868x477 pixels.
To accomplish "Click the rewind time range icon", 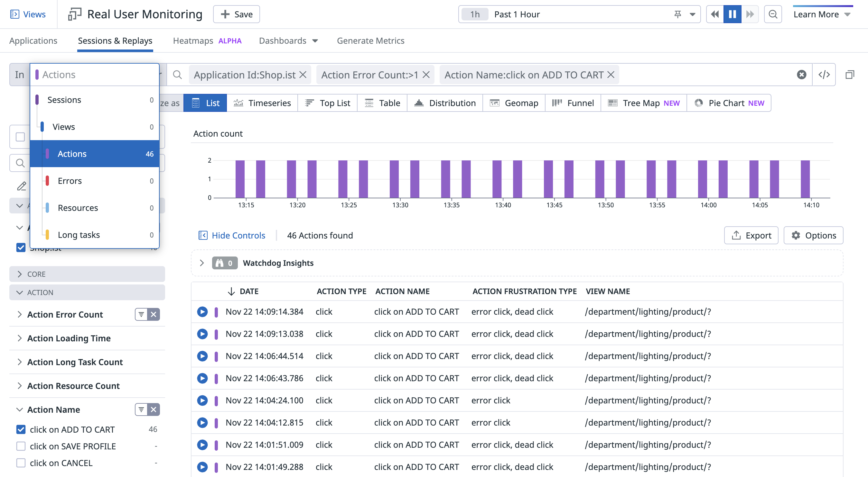I will (714, 14).
